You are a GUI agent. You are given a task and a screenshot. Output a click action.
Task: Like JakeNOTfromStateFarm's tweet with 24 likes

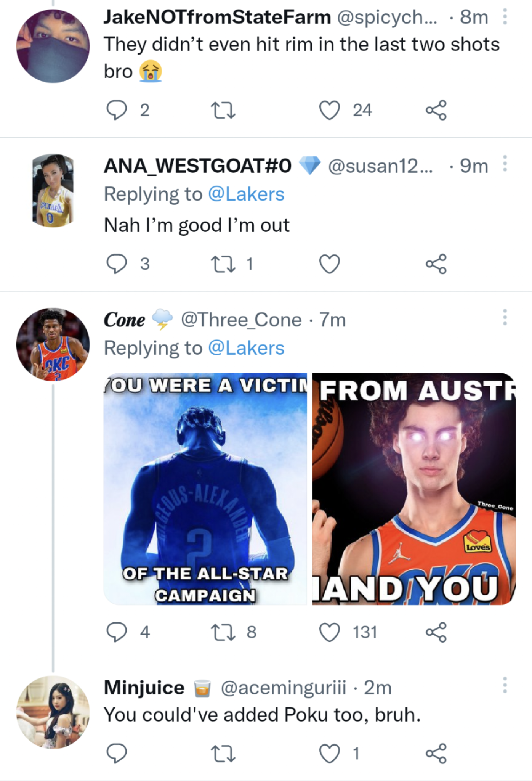329,110
